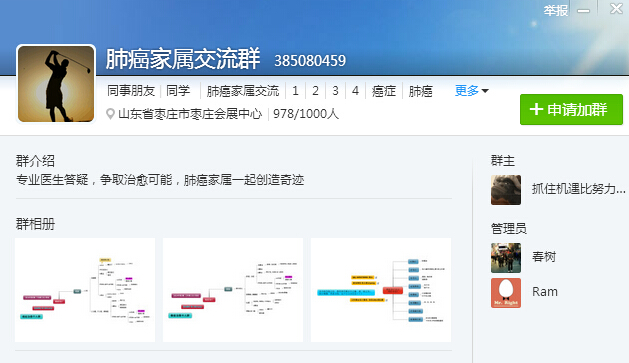Image resolution: width=629 pixels, height=363 pixels.
Task: Open the first album mind-map thumbnail
Action: pos(85,290)
